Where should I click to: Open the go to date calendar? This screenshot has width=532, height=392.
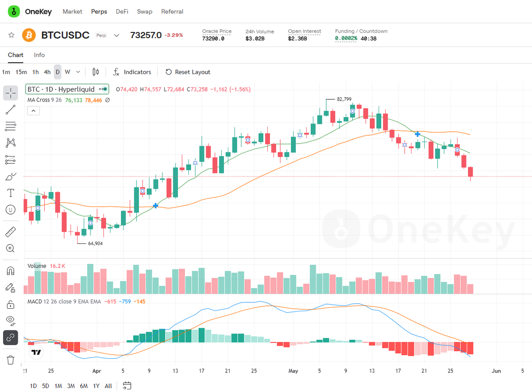coord(127,385)
